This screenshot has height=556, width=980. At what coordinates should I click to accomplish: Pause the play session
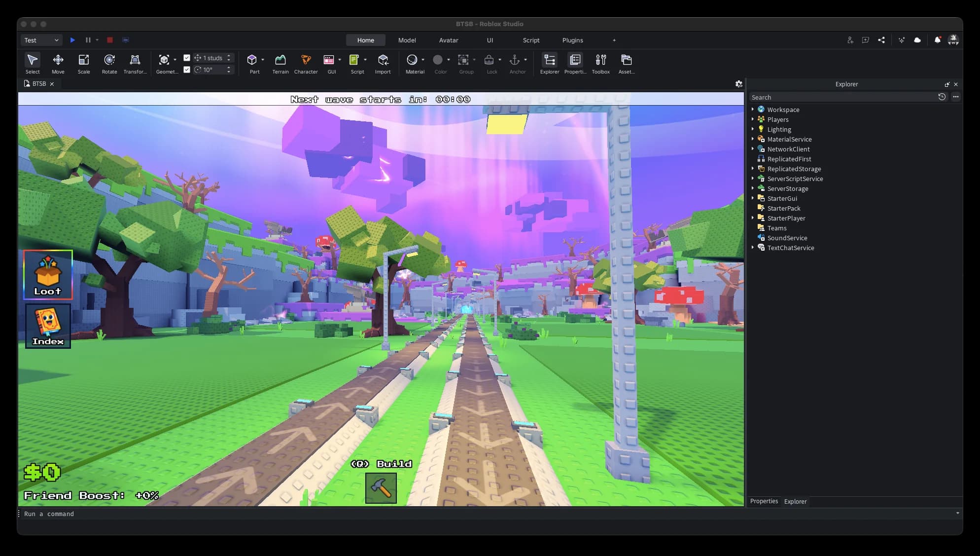pyautogui.click(x=88, y=40)
